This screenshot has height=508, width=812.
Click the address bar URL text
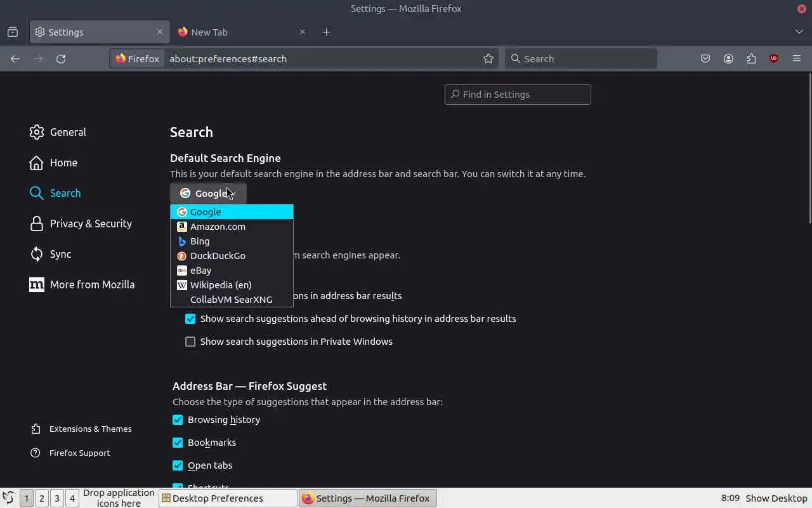(228, 58)
